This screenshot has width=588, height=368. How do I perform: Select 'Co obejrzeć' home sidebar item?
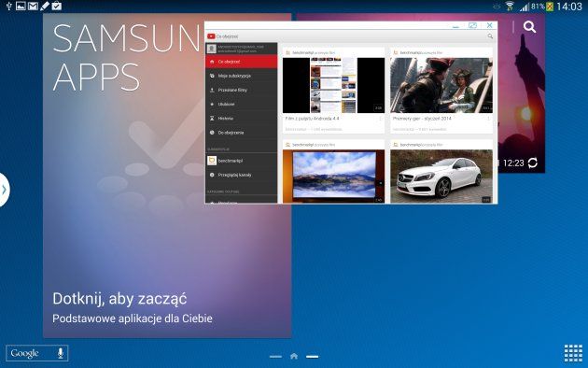(x=241, y=62)
